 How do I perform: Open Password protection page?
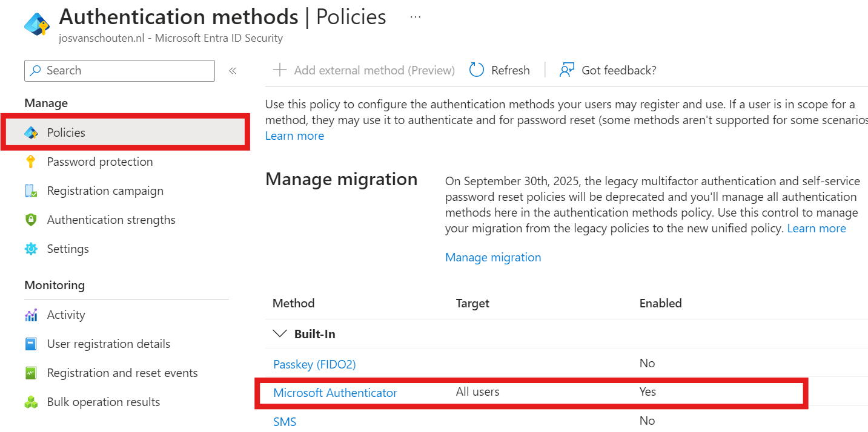100,162
